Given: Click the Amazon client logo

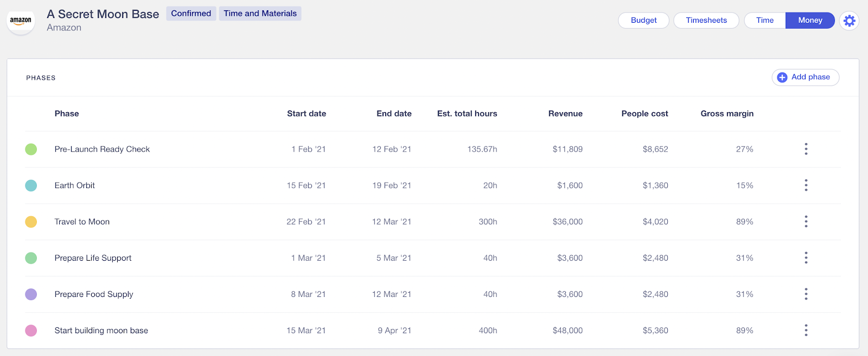Looking at the screenshot, I should (x=21, y=21).
